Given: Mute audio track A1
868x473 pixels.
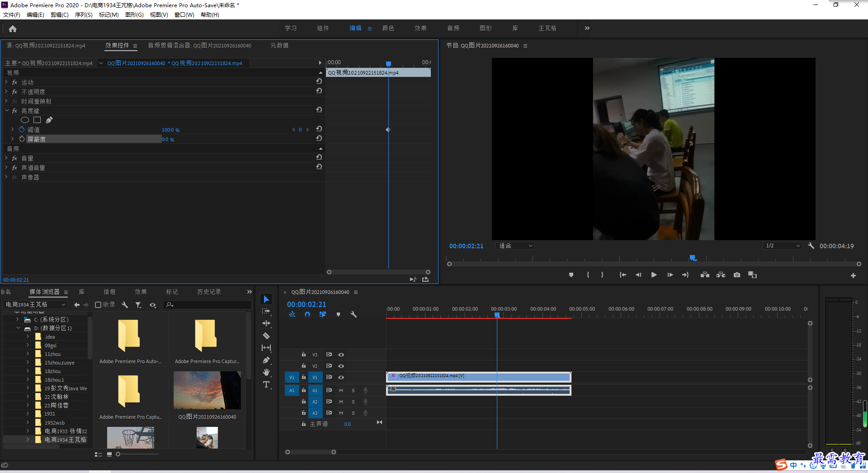Looking at the screenshot, I should pos(341,390).
